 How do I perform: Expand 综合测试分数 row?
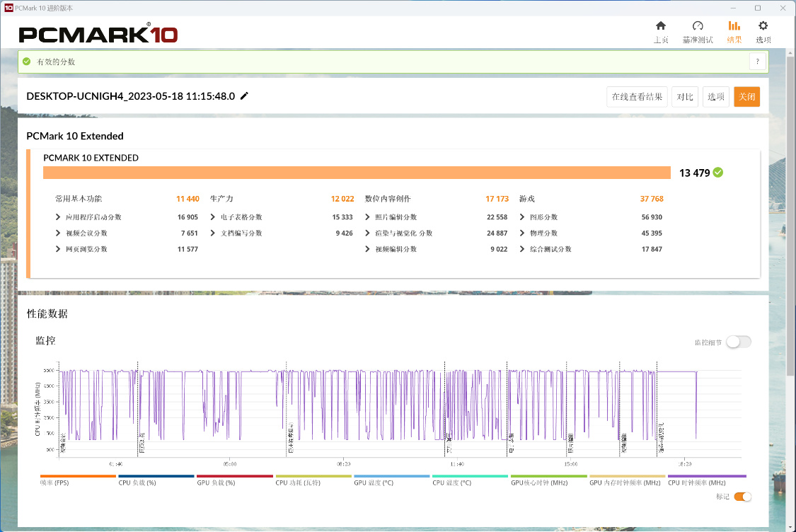tap(522, 249)
